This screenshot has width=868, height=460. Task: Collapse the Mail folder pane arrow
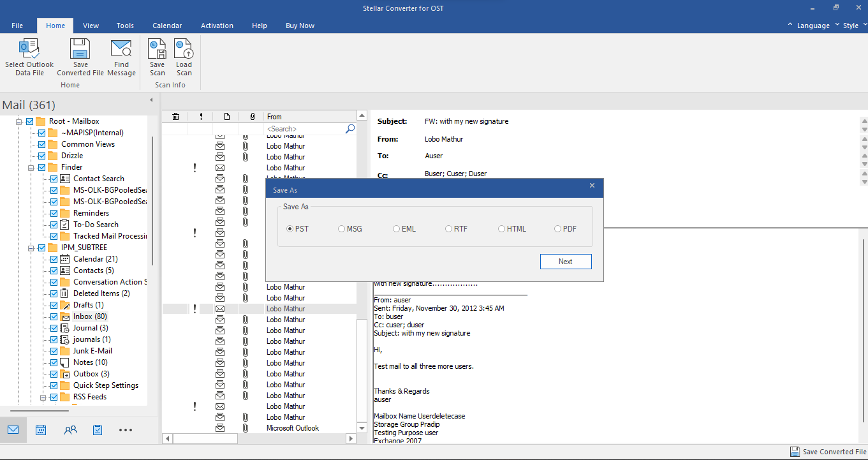point(151,100)
